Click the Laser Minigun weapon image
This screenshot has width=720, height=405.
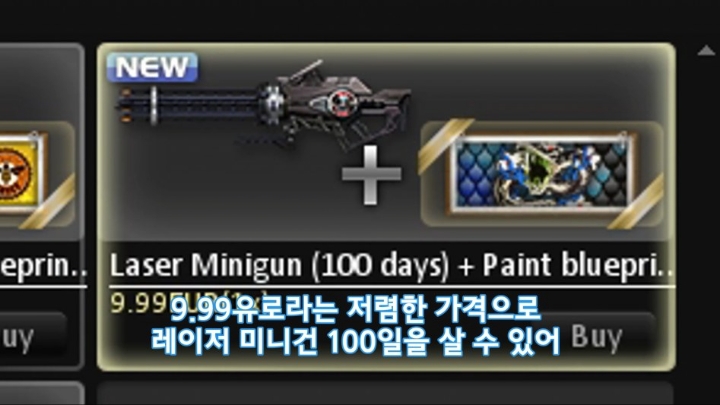coord(264,107)
